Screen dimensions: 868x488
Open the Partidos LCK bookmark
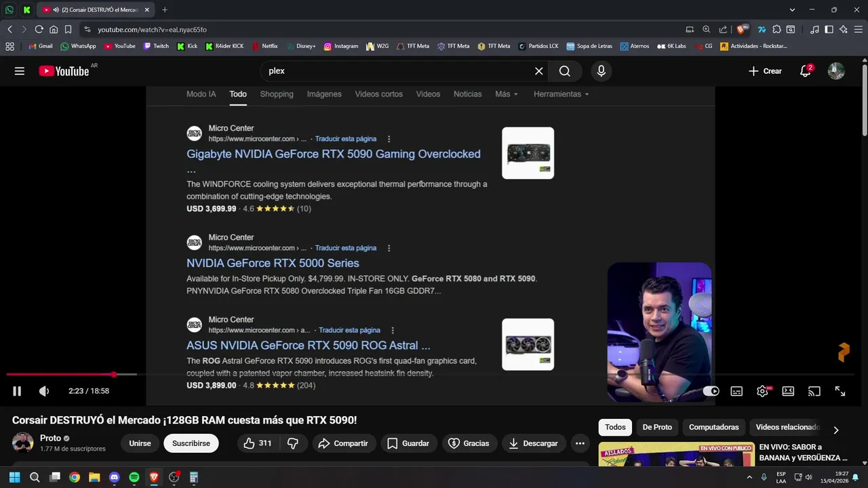(538, 46)
